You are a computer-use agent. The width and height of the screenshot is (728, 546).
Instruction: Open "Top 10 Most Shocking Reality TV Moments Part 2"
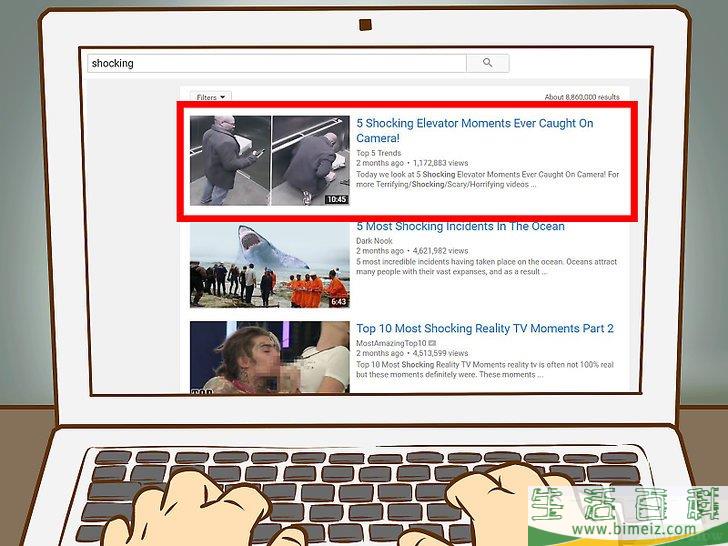point(485,329)
